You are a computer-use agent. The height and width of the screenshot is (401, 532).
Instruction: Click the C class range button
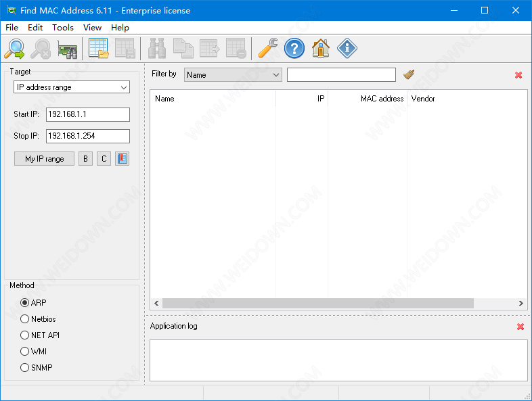pos(104,159)
